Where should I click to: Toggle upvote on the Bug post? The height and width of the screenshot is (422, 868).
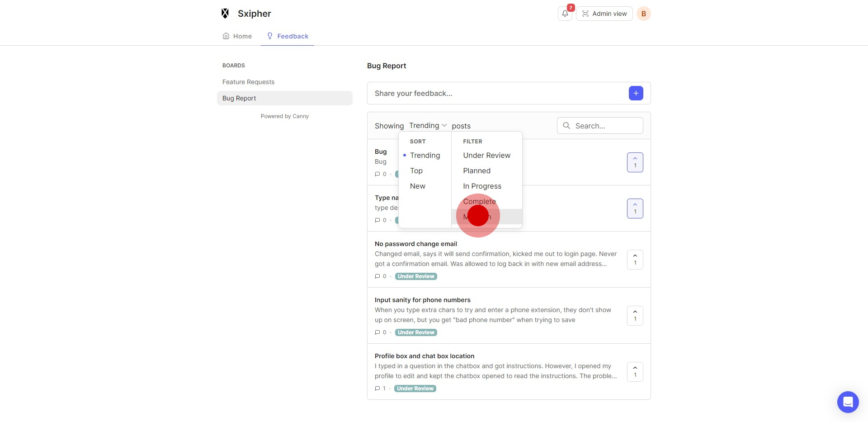635,162
